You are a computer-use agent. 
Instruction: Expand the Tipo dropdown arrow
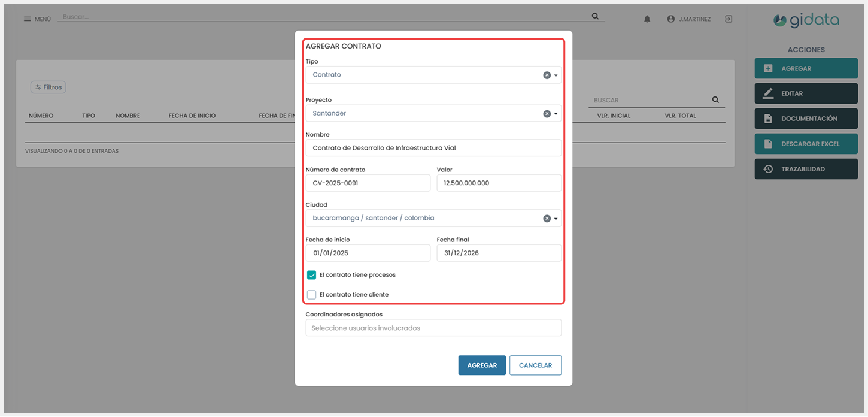coord(556,75)
